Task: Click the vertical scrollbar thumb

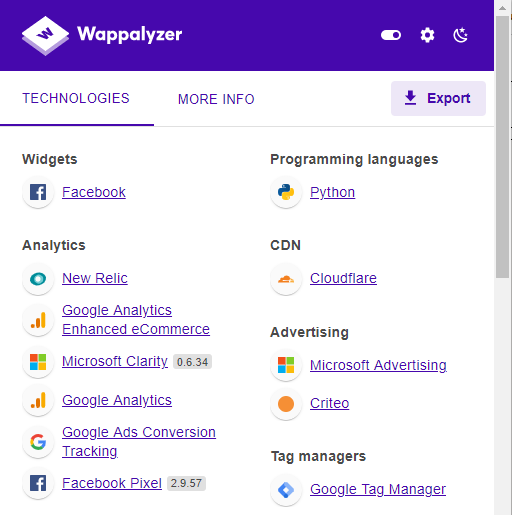Action: (x=503, y=147)
